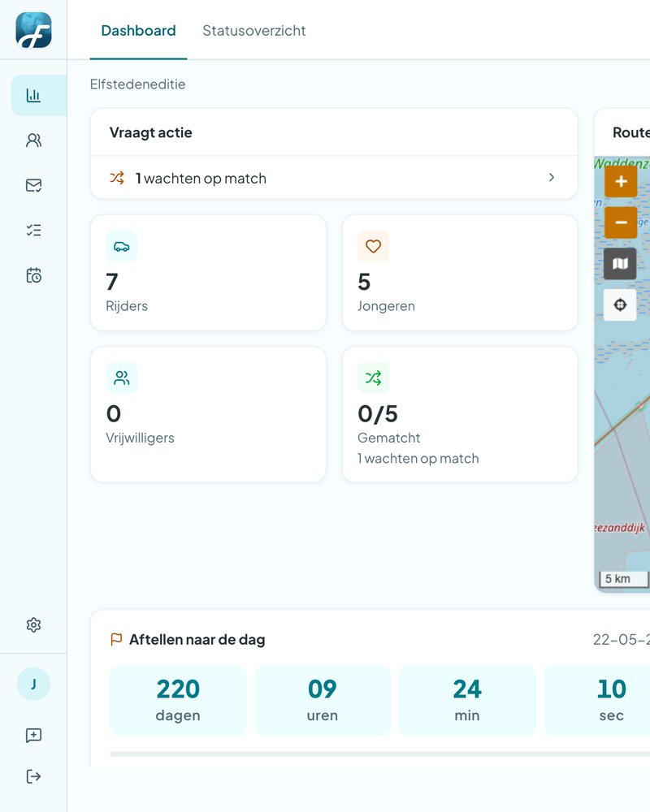The height and width of the screenshot is (812, 650).
Task: Open the users icon in sidebar
Action: point(33,140)
